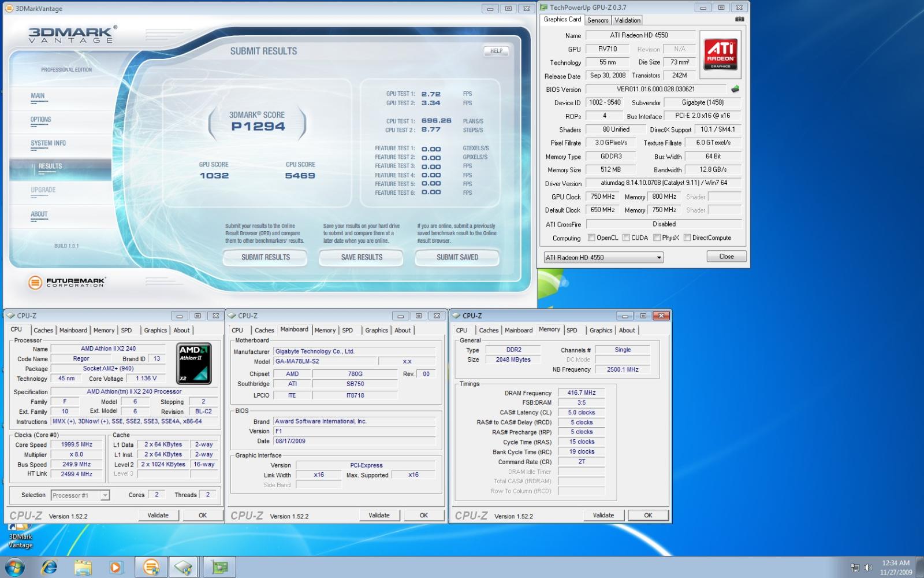Click the CPU score value 5469
This screenshot has height=578, width=924.
(x=300, y=176)
